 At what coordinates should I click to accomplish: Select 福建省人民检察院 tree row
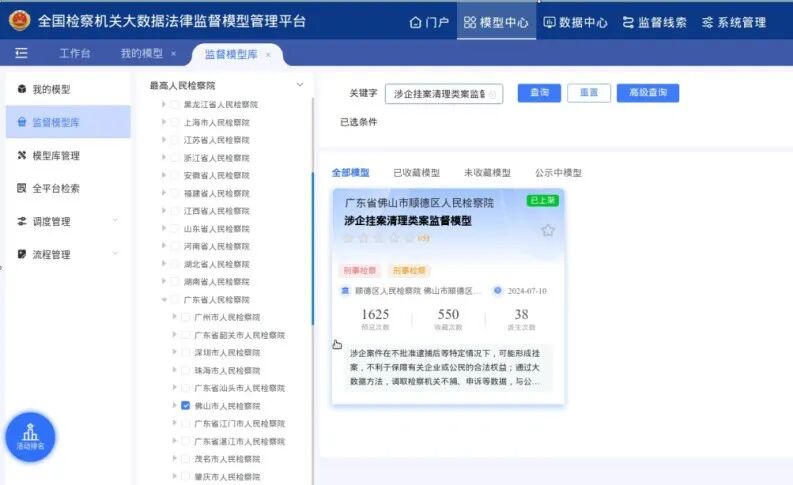(216, 193)
